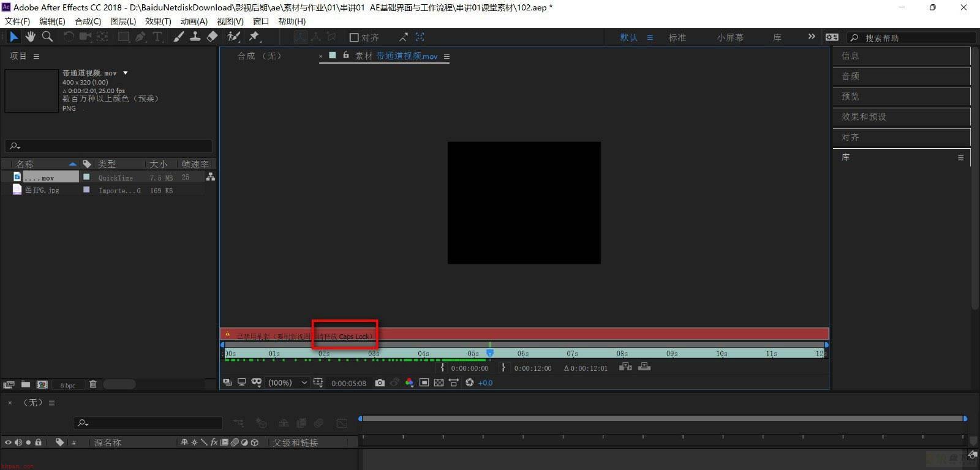Open the 合成(C) menu

88,21
